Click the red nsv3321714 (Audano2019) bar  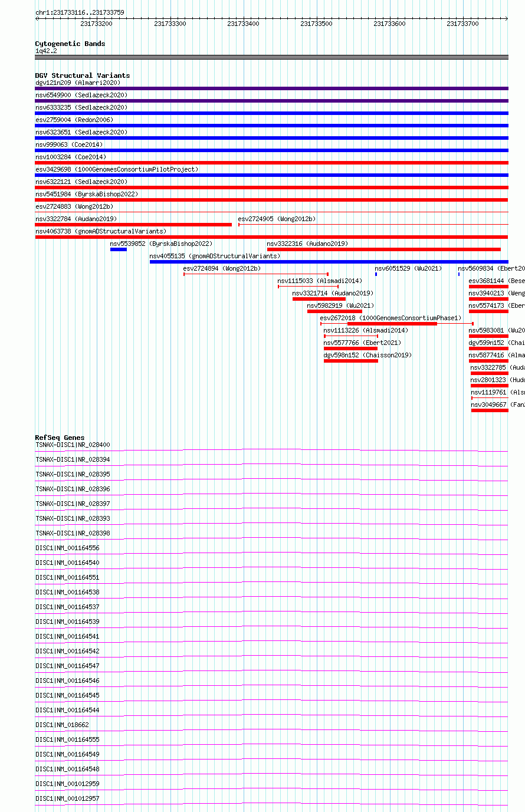click(319, 299)
